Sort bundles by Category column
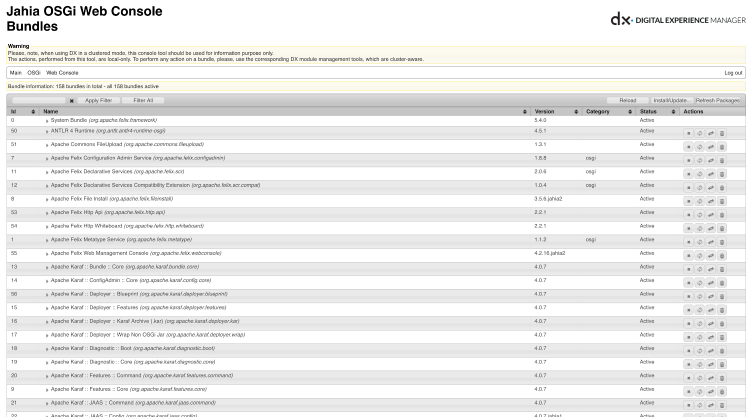 (x=608, y=111)
